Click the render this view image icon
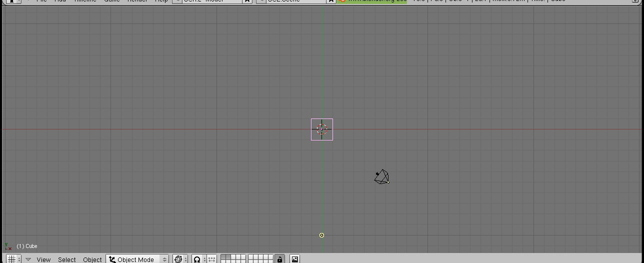The width and height of the screenshot is (644, 263). [x=295, y=259]
